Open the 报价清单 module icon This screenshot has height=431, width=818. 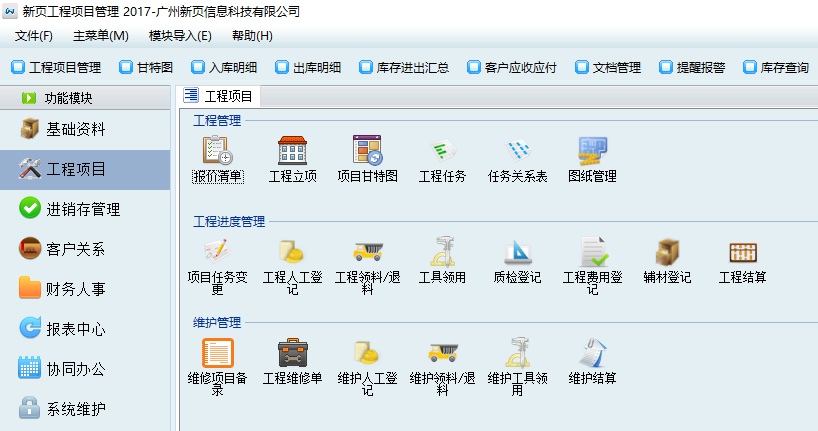click(218, 150)
